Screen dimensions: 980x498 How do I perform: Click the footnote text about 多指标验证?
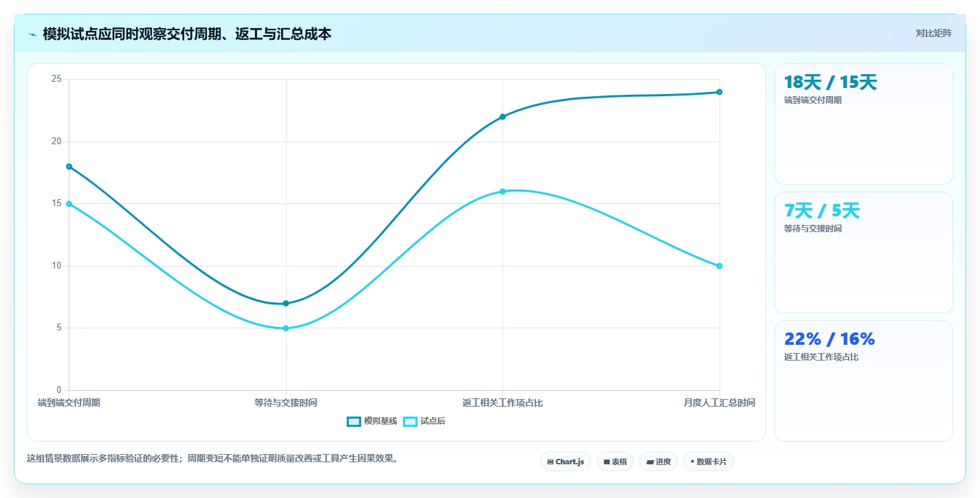[212, 458]
